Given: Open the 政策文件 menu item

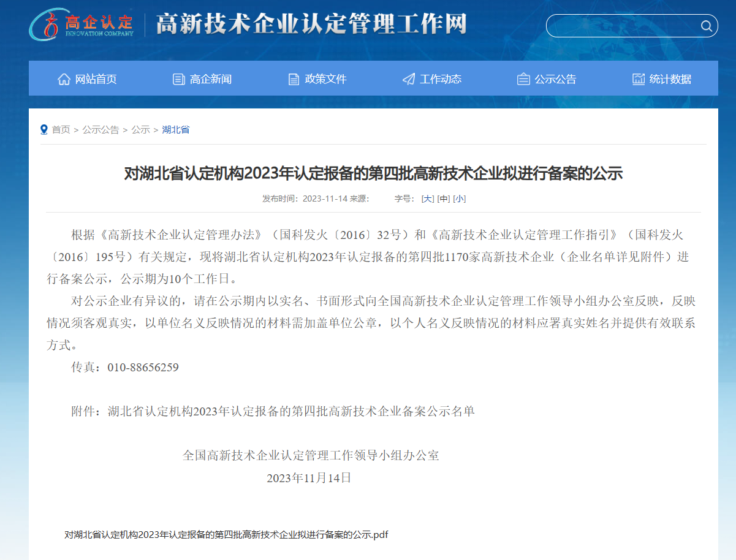Looking at the screenshot, I should click(x=325, y=79).
